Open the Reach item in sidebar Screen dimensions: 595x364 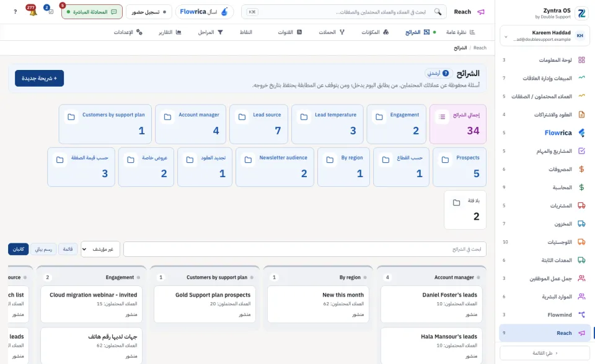coord(545,333)
